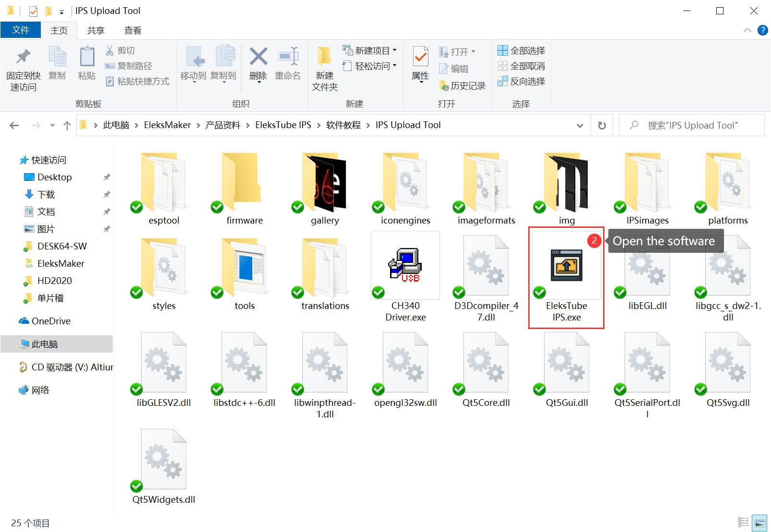The image size is (771, 532).
Task: Navigate up one folder level arrow
Action: coord(67,126)
